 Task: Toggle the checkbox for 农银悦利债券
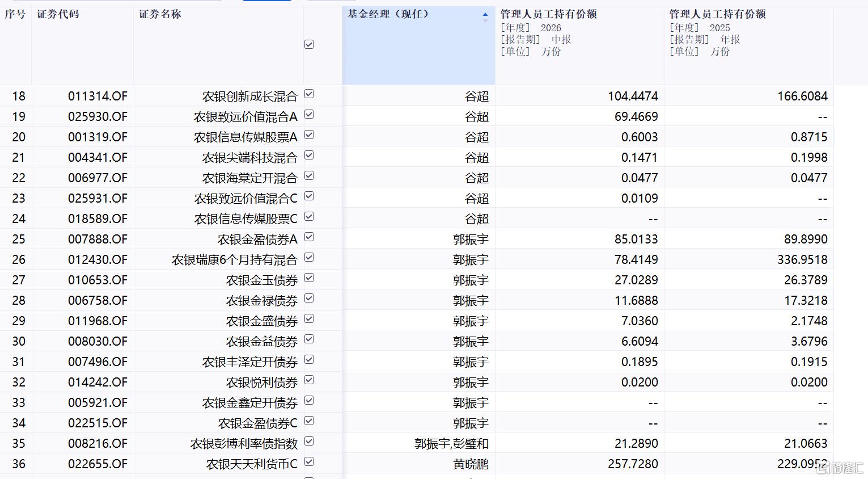(x=309, y=380)
